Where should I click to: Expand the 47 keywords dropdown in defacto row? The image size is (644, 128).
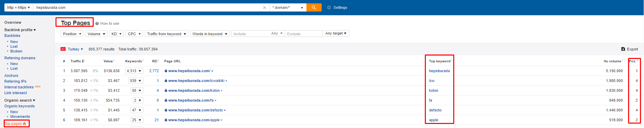click(137, 110)
